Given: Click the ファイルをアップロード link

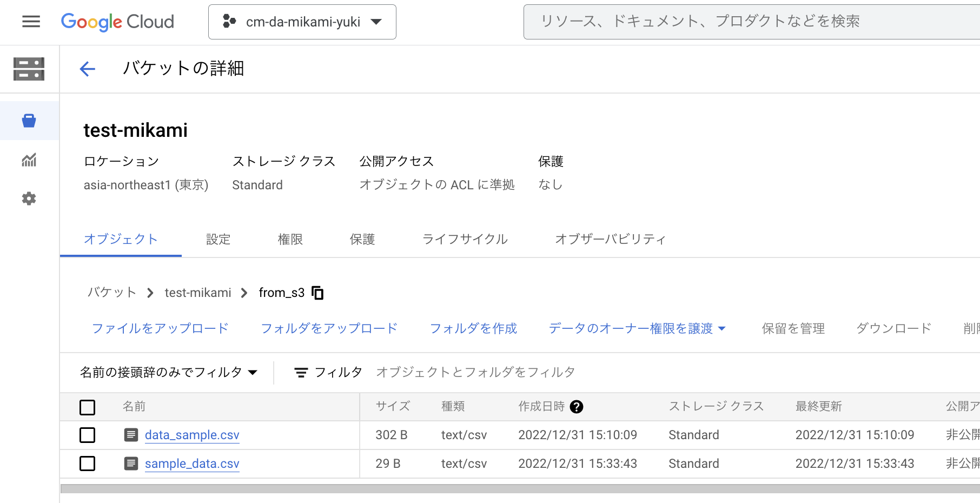Looking at the screenshot, I should [x=160, y=328].
